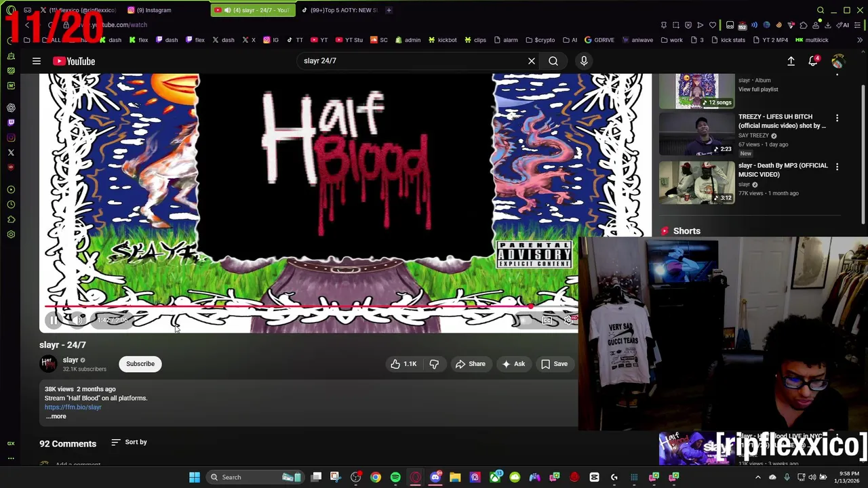Expand description with ...more
Viewport: 868px width, 488px height.
(x=56, y=416)
